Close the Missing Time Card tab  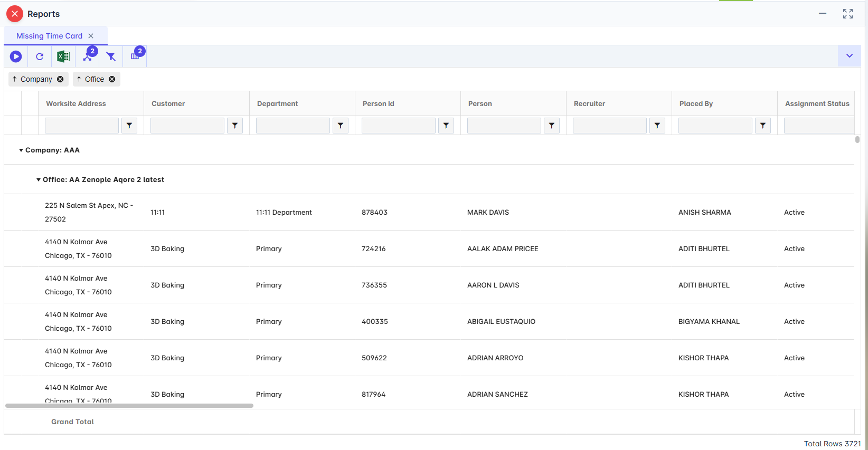pos(91,36)
